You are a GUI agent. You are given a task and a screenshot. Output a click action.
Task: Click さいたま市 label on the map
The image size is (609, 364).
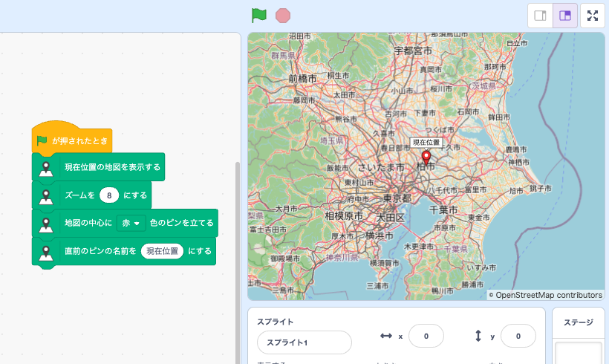pyautogui.click(x=380, y=167)
